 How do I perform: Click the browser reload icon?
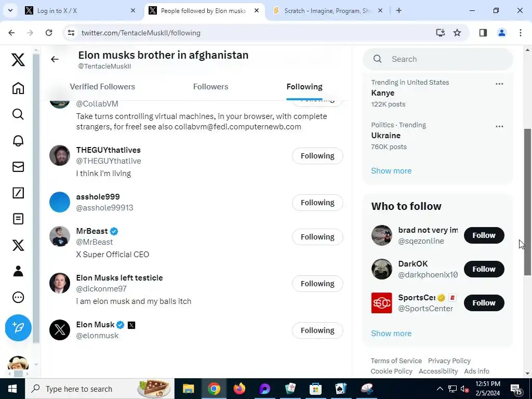(49, 33)
